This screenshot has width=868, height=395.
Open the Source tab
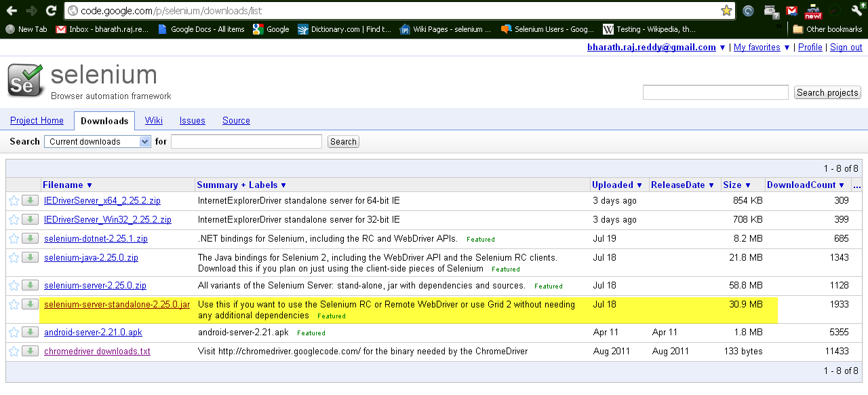pos(236,120)
